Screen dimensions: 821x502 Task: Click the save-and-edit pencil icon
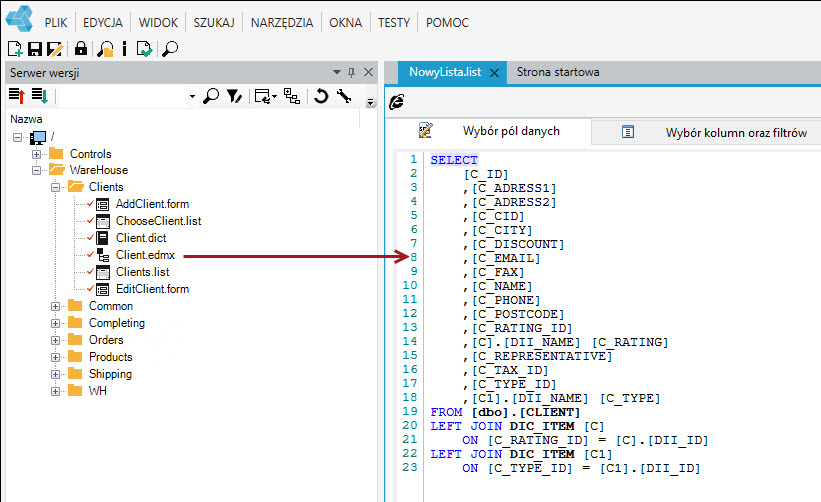point(54,49)
